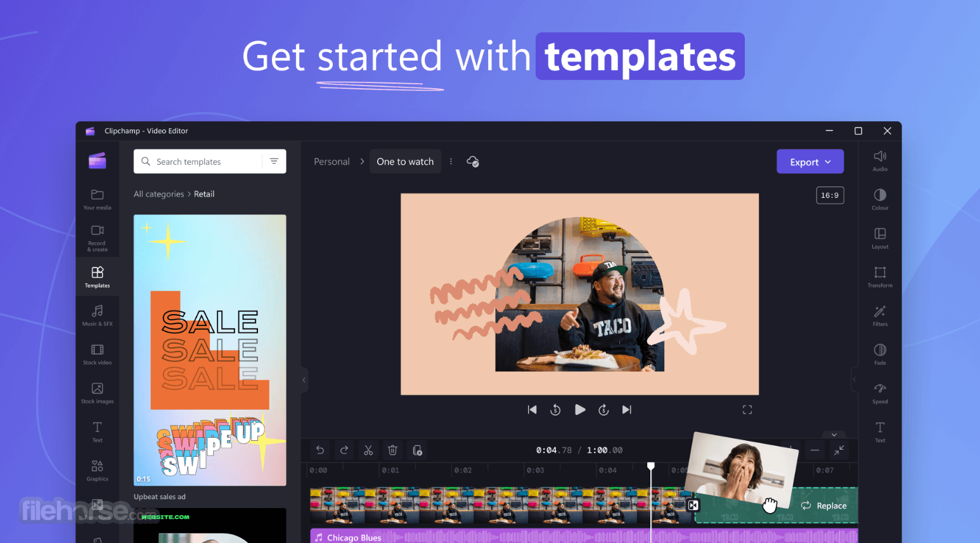Select the video clip on timeline
This screenshot has width=980, height=543.
(x=501, y=506)
